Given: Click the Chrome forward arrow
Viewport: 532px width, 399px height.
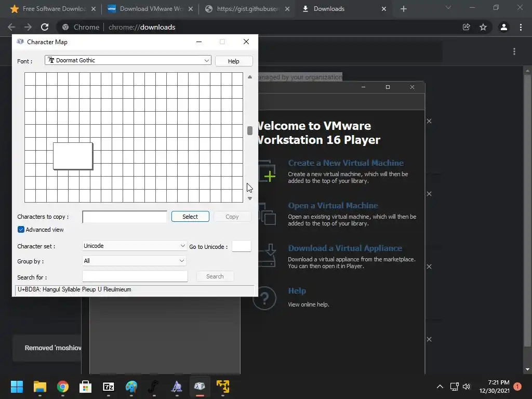Looking at the screenshot, I should [28, 27].
